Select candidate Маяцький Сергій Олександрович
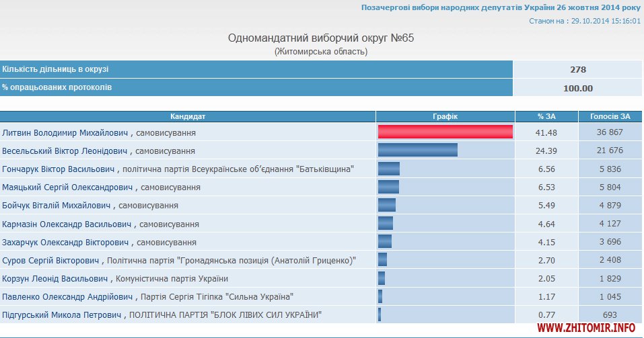 click(67, 187)
